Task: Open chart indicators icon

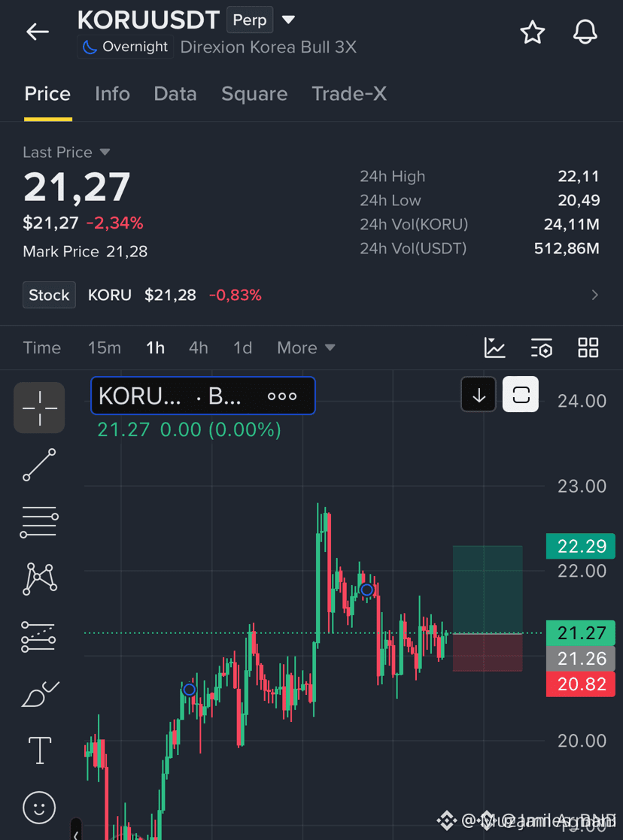Action: (x=495, y=347)
